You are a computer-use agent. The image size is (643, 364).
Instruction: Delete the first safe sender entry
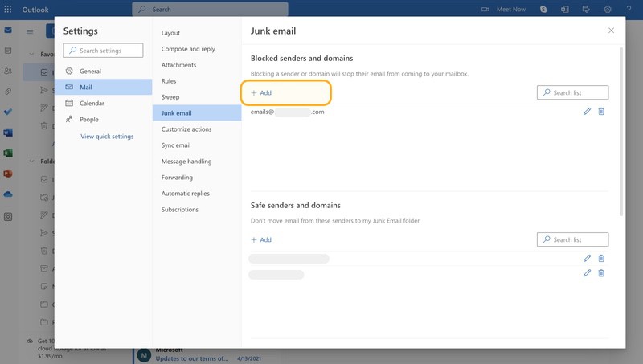[x=601, y=258]
